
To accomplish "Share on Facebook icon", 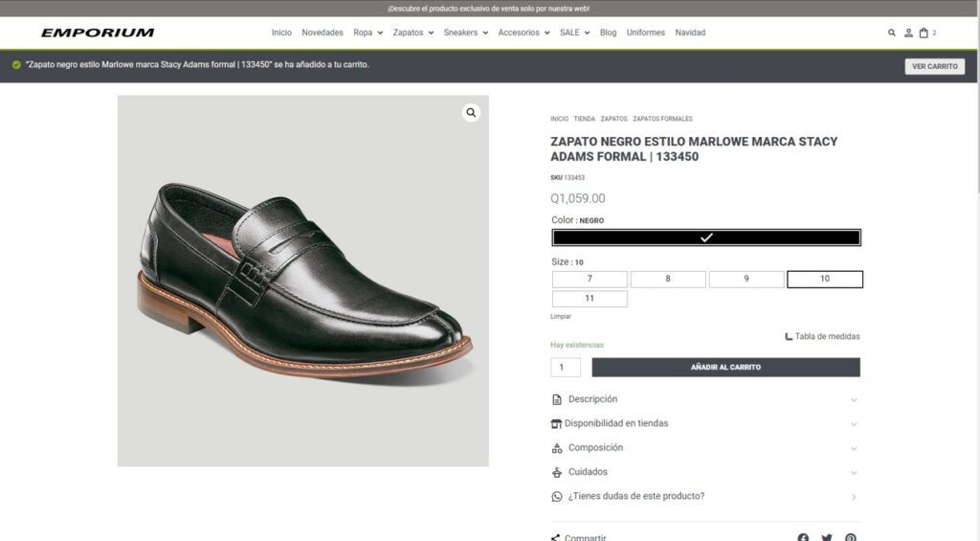I will (x=803, y=538).
